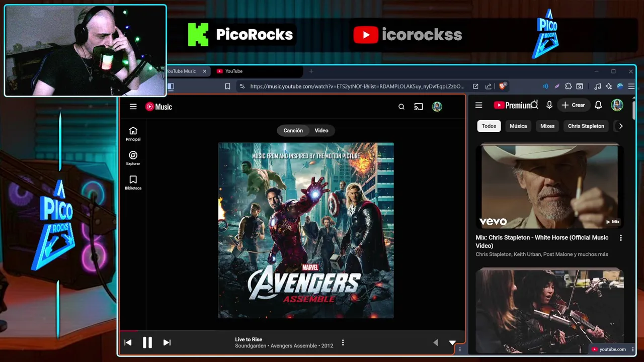This screenshot has height=362, width=644.
Task: Click the purple feather extension icon
Action: pos(557,86)
